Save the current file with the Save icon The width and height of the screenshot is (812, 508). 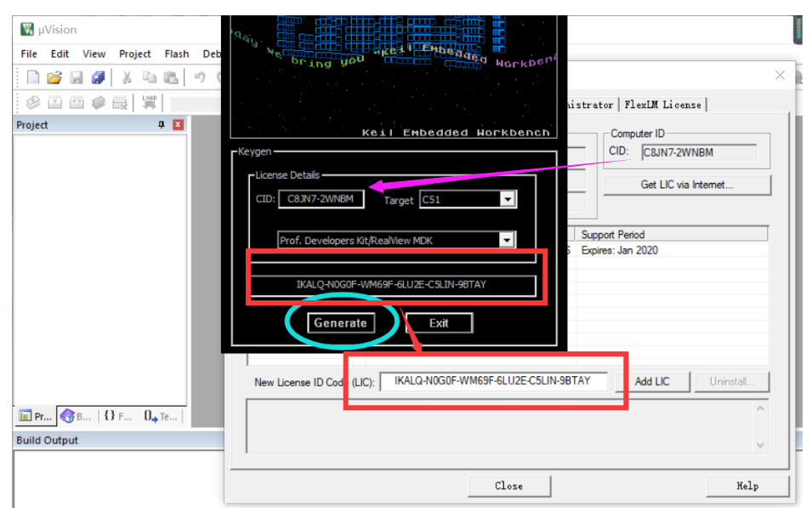(x=77, y=77)
